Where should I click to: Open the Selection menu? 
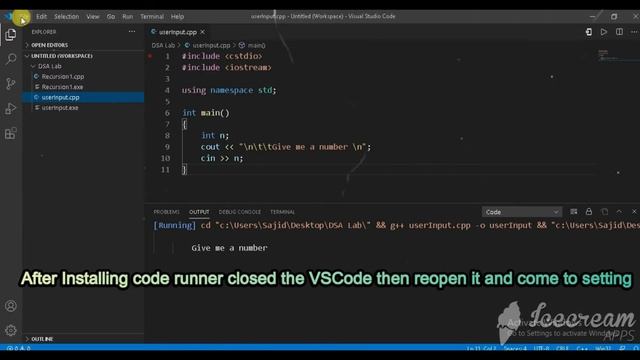[x=67, y=17]
